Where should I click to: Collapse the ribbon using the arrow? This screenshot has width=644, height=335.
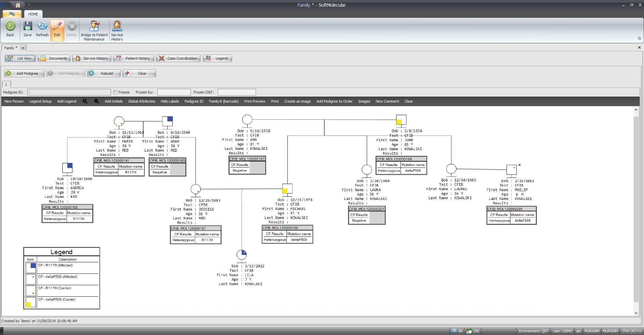639,38
